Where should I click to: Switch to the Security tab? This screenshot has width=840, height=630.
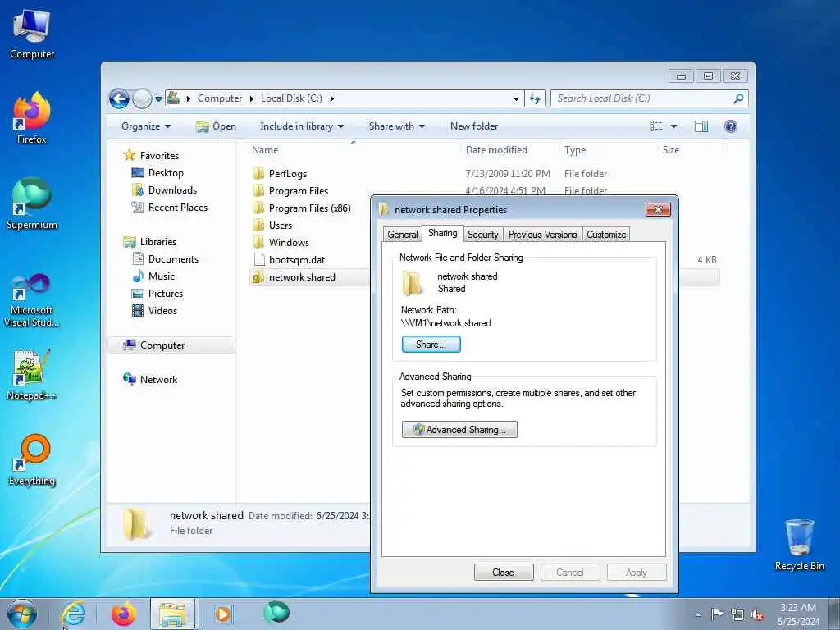coord(482,235)
